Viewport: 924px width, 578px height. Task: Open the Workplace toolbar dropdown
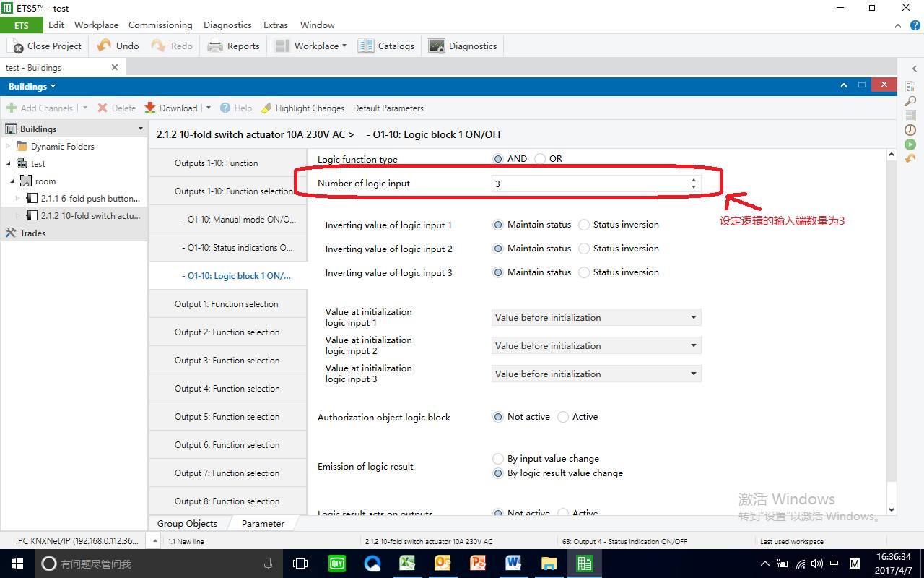tap(311, 46)
